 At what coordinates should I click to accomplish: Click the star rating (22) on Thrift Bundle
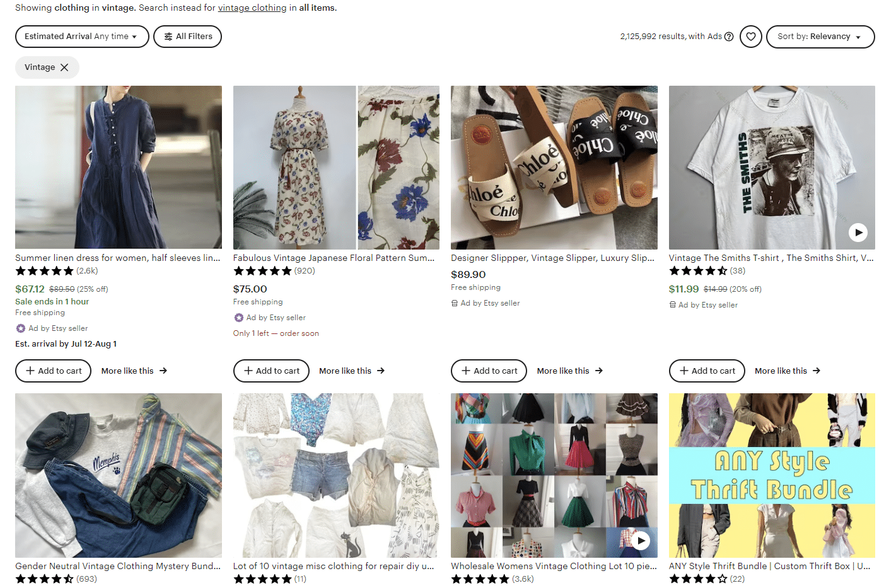(x=707, y=579)
